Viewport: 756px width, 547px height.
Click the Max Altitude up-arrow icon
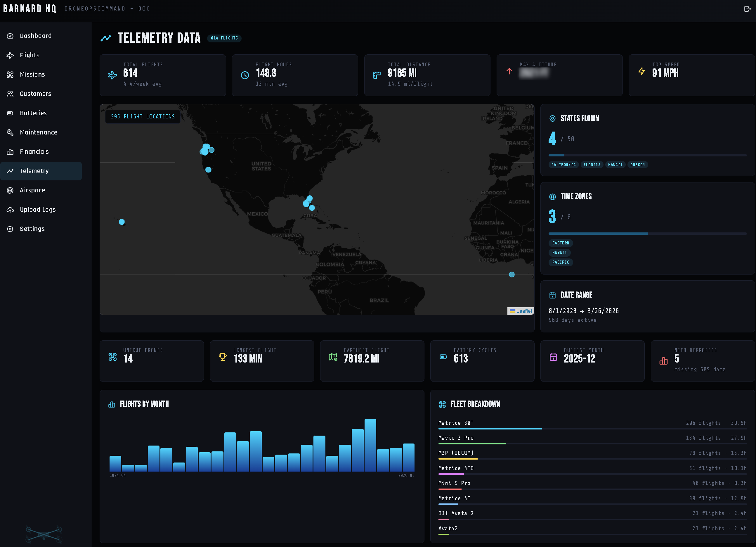coord(509,71)
